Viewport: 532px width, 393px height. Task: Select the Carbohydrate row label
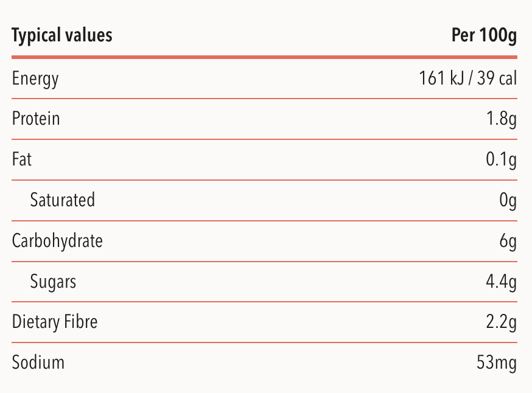(57, 241)
